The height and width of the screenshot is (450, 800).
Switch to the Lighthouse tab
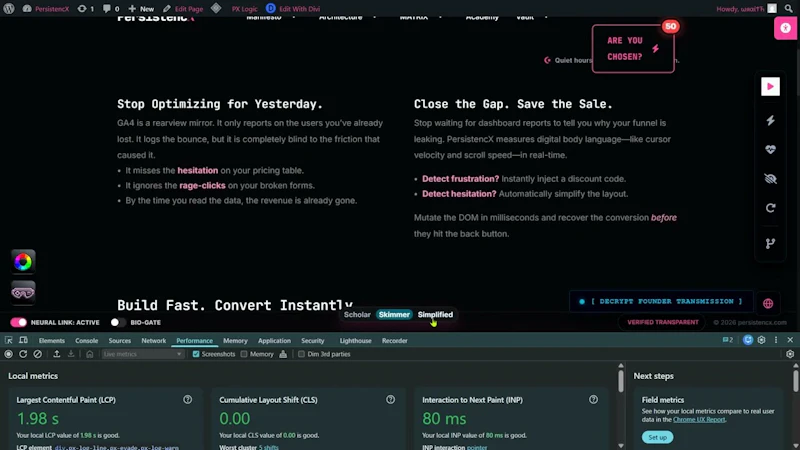tap(356, 341)
